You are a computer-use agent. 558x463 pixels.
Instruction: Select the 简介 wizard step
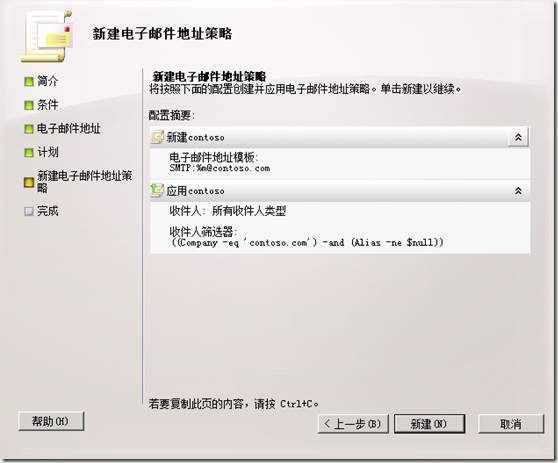tap(48, 81)
